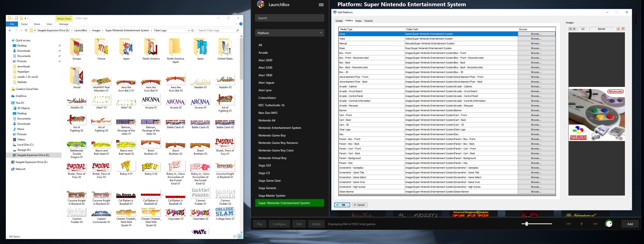Click the Search Clear Logo box
The image size is (644, 244).
(219, 30)
